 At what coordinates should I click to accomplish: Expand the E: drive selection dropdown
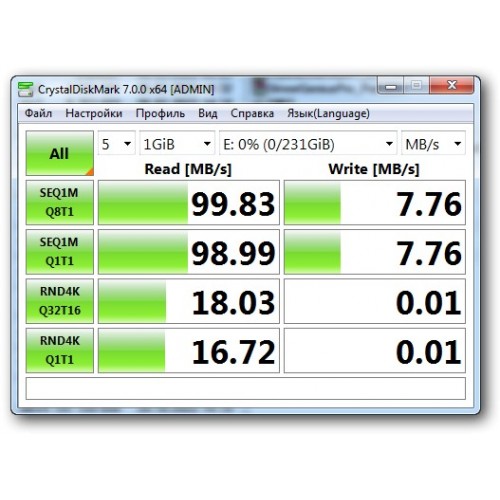(308, 144)
